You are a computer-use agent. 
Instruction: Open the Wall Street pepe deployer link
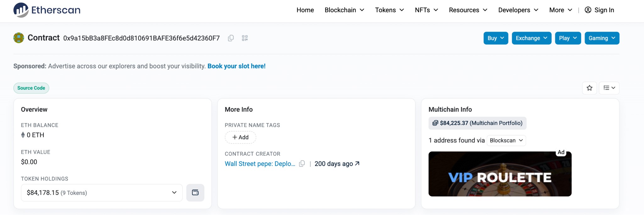(260, 164)
